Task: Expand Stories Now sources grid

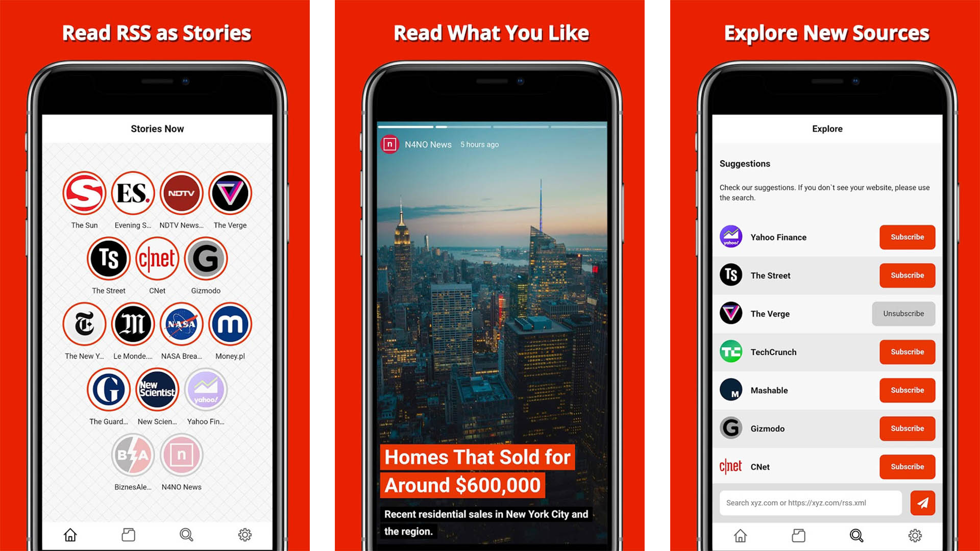Action: 156,330
